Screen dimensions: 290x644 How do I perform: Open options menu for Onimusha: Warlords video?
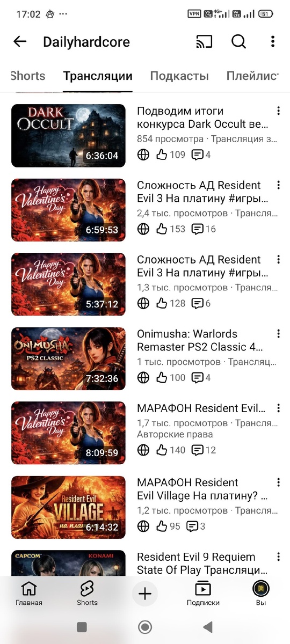[x=278, y=334]
